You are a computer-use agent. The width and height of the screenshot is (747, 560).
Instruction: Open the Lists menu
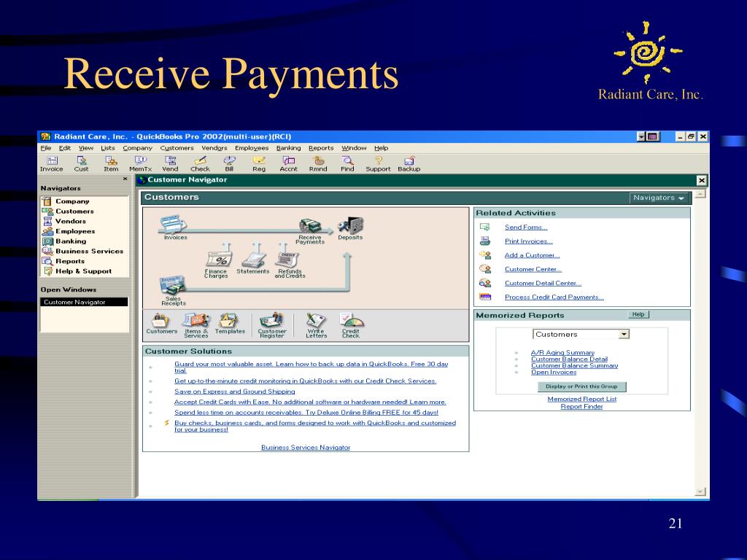108,148
